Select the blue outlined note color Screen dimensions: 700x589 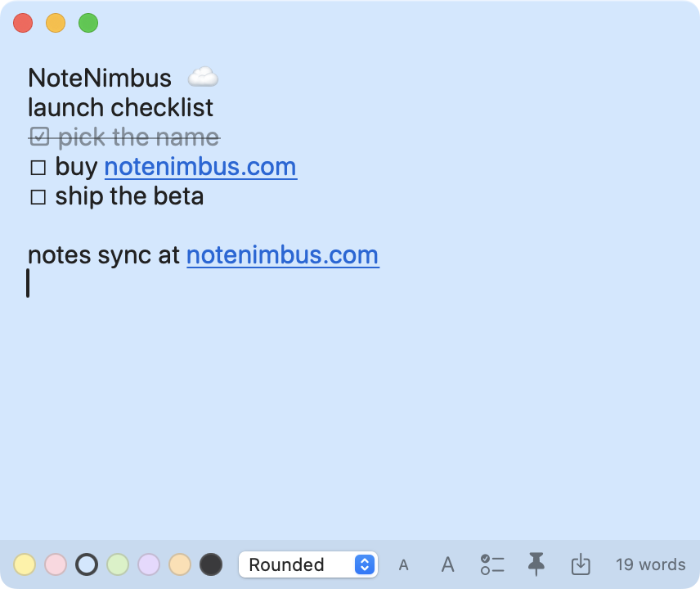87,564
